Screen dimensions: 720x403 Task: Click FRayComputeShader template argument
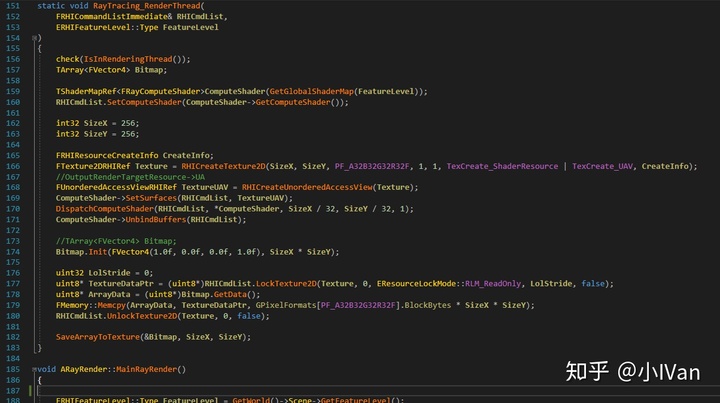tap(160, 91)
